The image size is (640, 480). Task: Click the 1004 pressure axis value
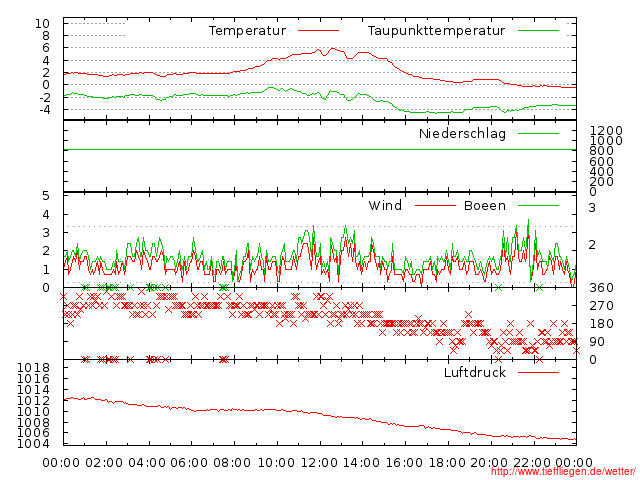[x=33, y=444]
